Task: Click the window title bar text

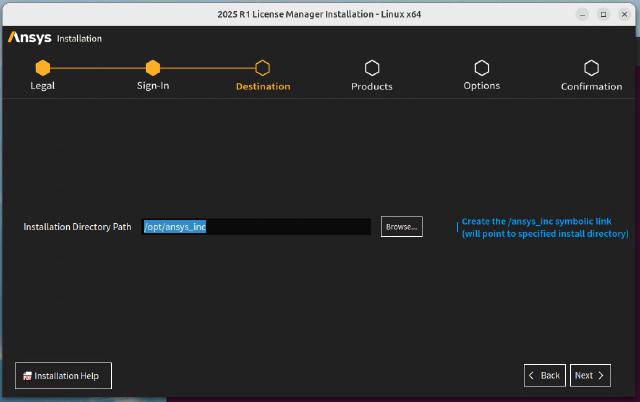Action: 319,14
